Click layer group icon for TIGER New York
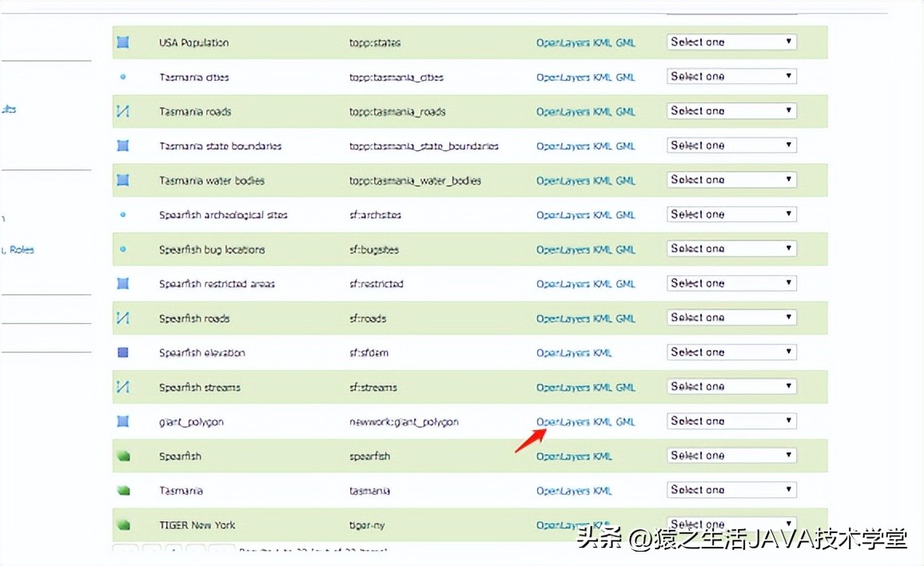The width and height of the screenshot is (924, 566). 123,524
